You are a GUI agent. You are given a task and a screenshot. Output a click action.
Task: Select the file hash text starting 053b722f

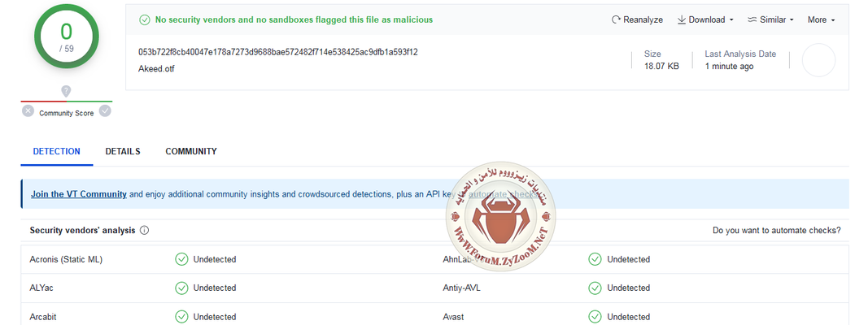click(x=278, y=52)
